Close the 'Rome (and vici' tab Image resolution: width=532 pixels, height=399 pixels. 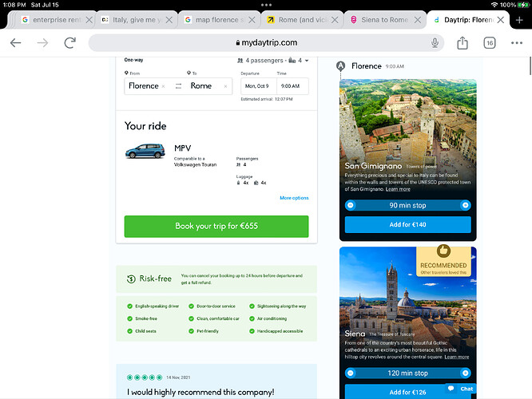point(335,20)
